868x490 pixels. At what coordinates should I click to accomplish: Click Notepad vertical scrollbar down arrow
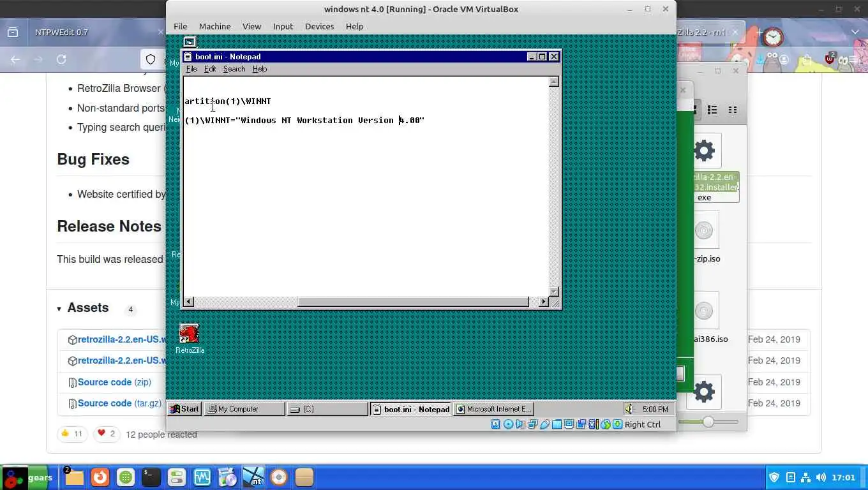554,292
